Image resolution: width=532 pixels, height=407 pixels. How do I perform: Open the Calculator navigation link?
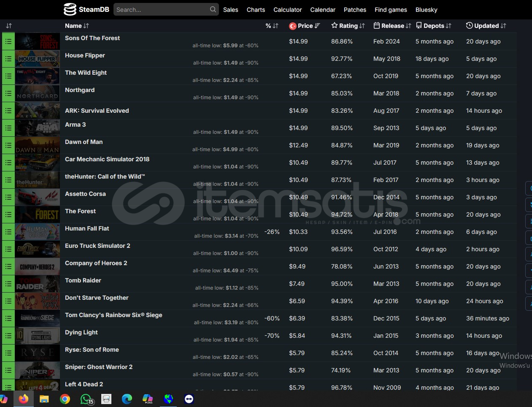[x=287, y=10]
